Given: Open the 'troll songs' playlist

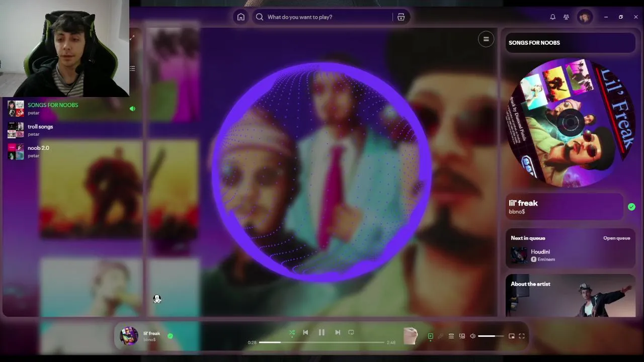Looking at the screenshot, I should pos(71,130).
